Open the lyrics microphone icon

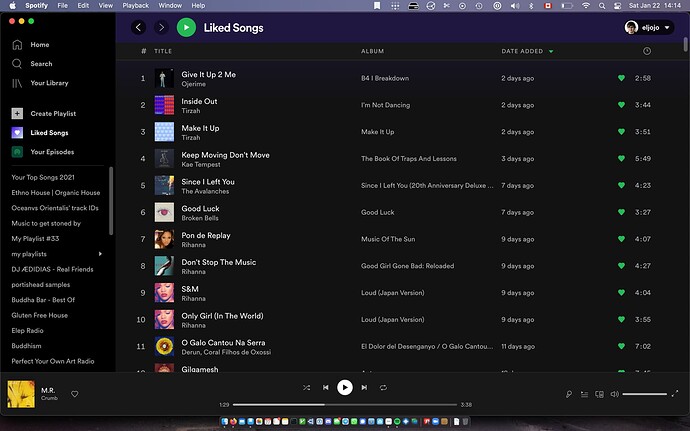click(x=569, y=394)
